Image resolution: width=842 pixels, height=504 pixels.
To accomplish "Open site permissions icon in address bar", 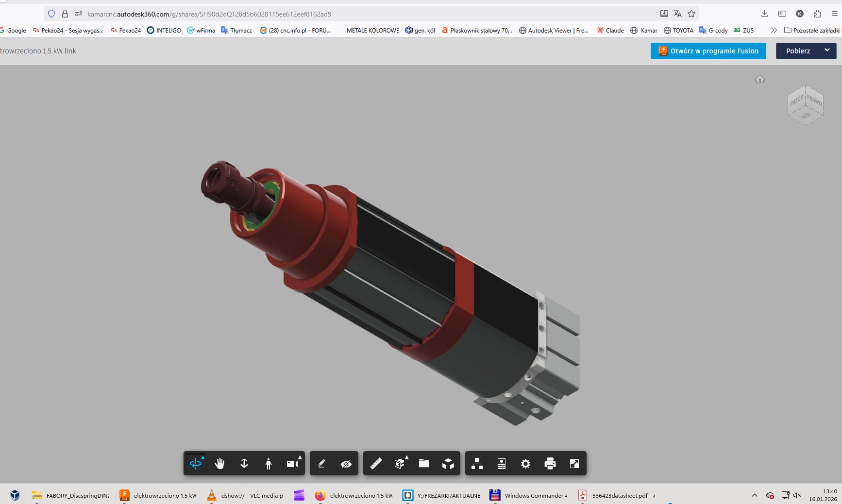I will click(x=79, y=14).
